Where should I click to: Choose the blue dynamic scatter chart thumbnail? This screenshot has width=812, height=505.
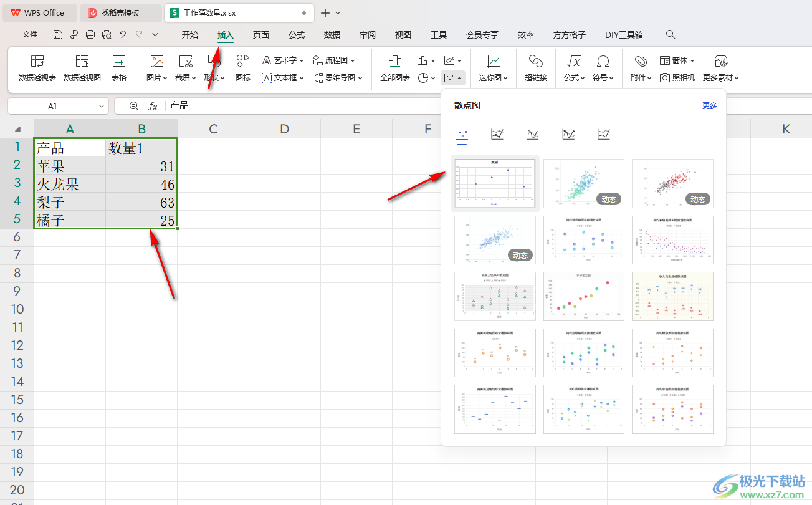495,240
